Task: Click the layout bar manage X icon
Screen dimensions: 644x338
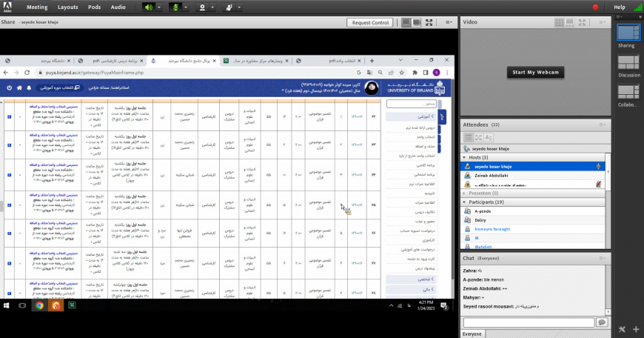Action: tap(622, 329)
